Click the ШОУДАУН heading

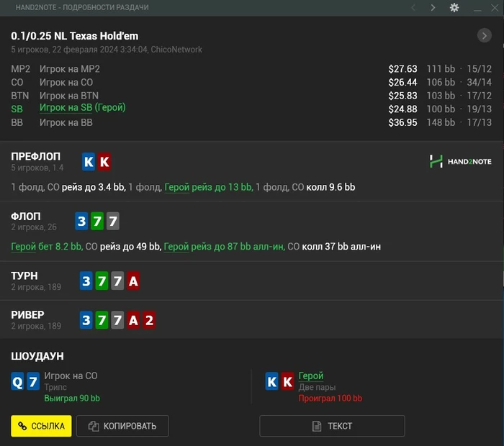tap(37, 356)
